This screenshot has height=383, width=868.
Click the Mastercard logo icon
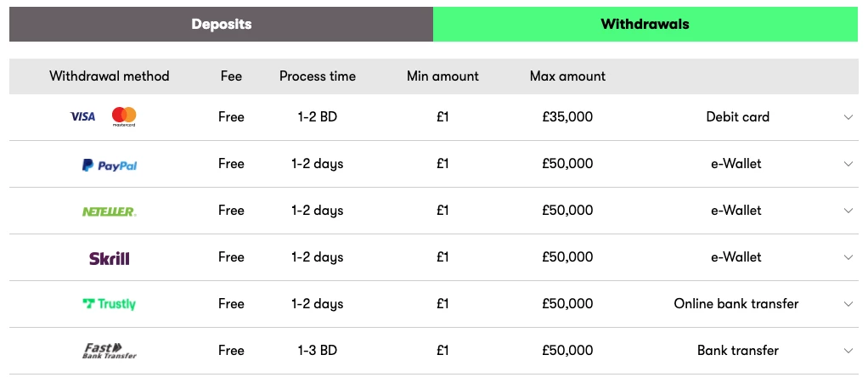[x=124, y=117]
